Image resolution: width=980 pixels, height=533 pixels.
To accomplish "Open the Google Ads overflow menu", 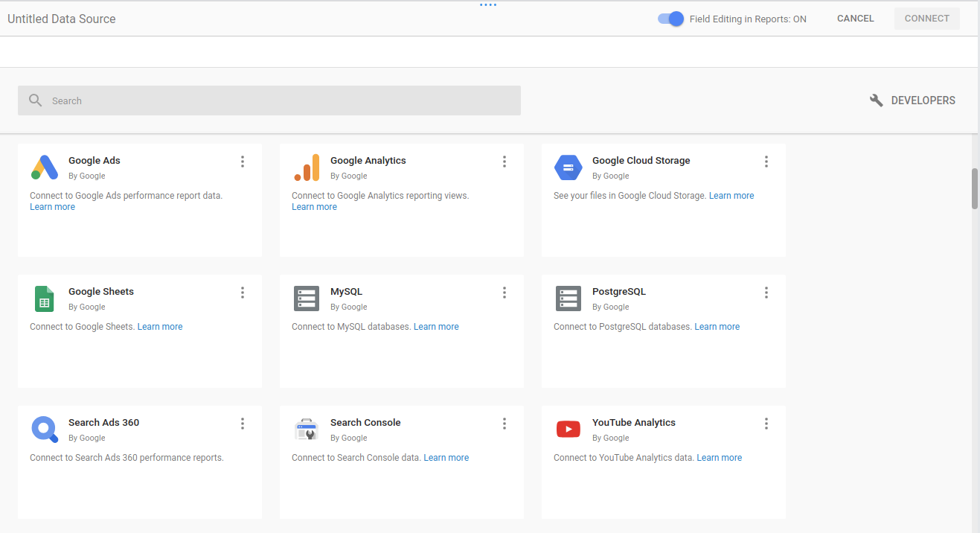I will point(243,161).
